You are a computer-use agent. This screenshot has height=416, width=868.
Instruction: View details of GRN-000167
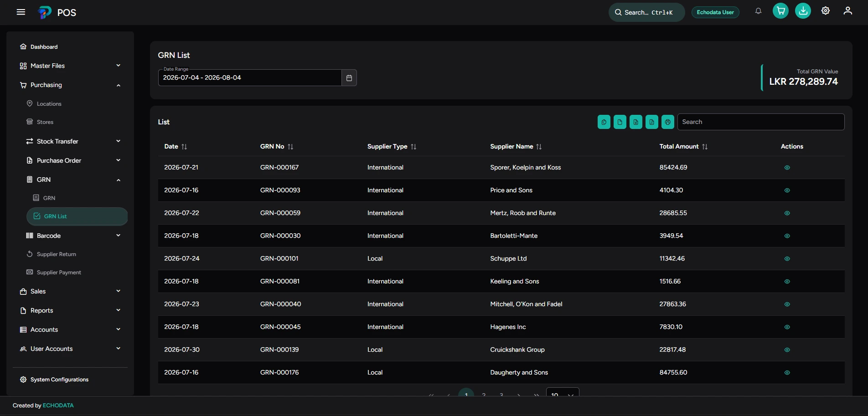787,168
